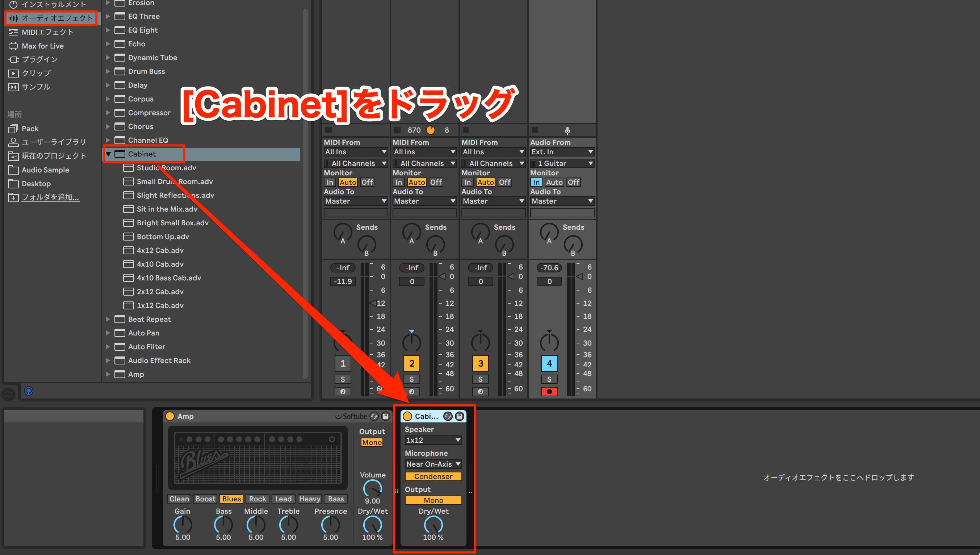Select the Boost amp type
Viewport: 980px width, 555px height.
click(x=205, y=499)
